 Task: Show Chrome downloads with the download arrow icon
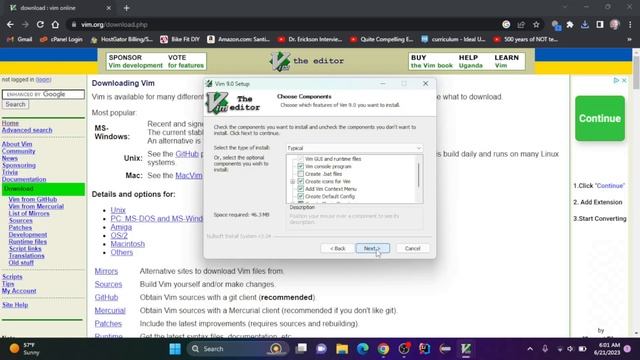pyautogui.click(x=584, y=24)
